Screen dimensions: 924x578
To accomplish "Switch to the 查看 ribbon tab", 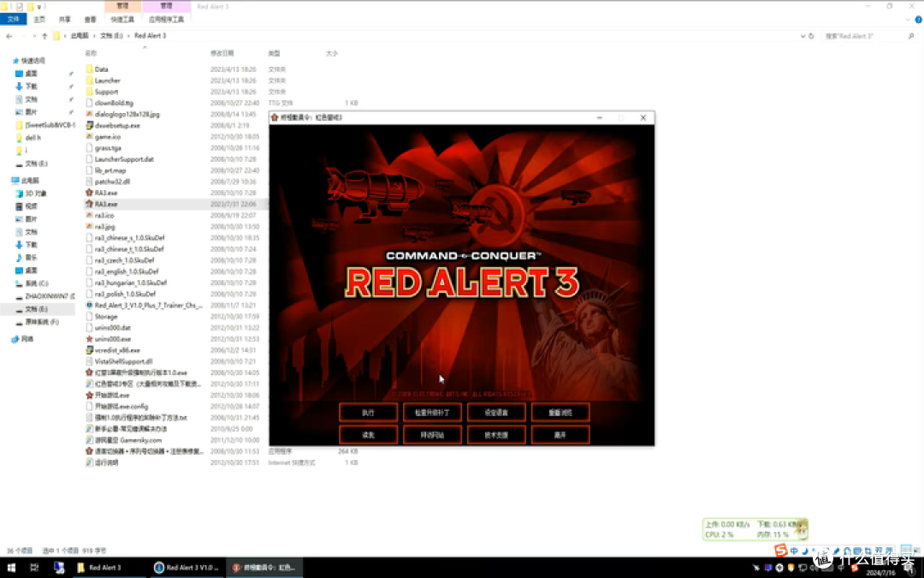I will (90, 20).
